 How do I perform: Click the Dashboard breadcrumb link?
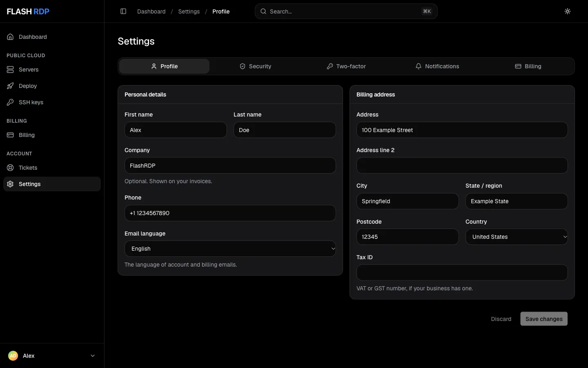click(151, 11)
